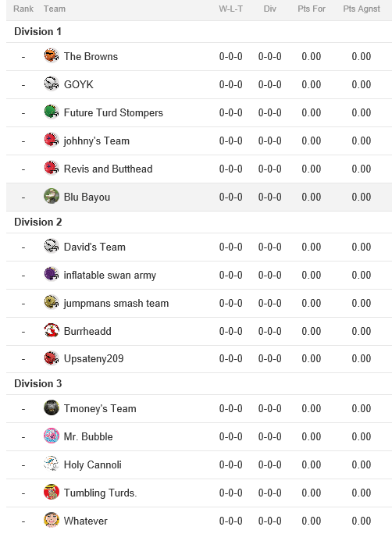The image size is (392, 548).
Task: Click jumpmans smash team gold helmet icon
Action: pyautogui.click(x=52, y=303)
